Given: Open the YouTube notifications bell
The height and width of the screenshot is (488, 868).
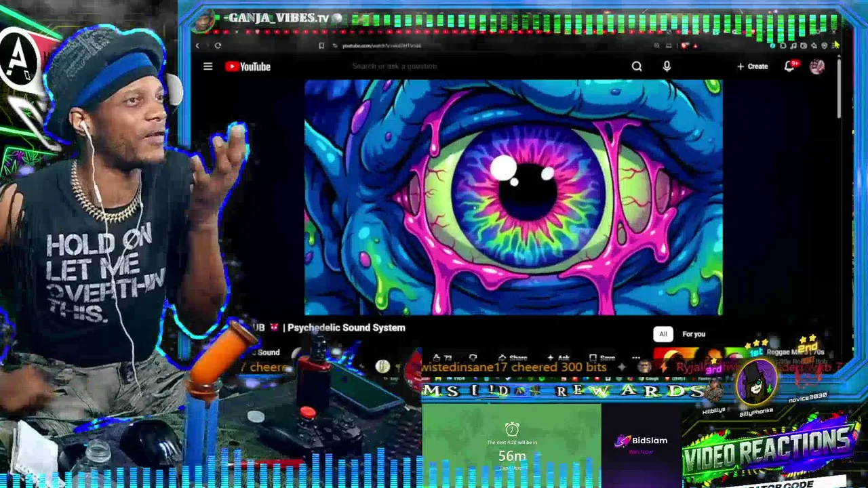Looking at the screenshot, I should click(789, 66).
